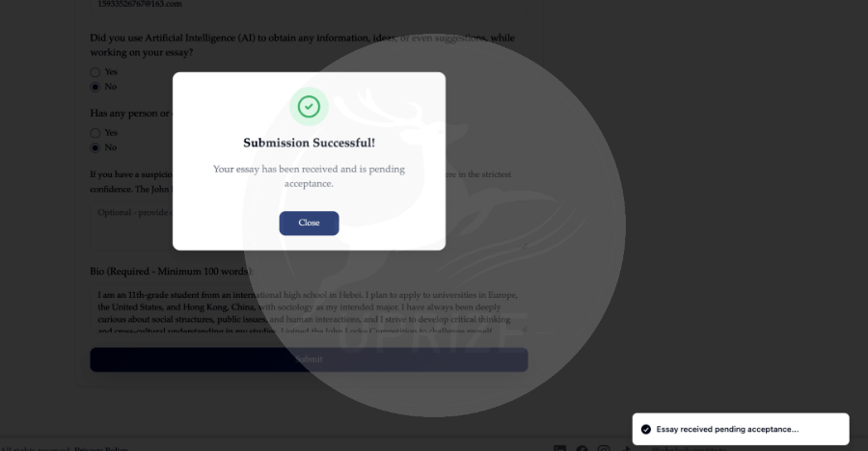Image resolution: width=868 pixels, height=451 pixels.
Task: Choose No for the person assistance question
Action: pyautogui.click(x=95, y=147)
